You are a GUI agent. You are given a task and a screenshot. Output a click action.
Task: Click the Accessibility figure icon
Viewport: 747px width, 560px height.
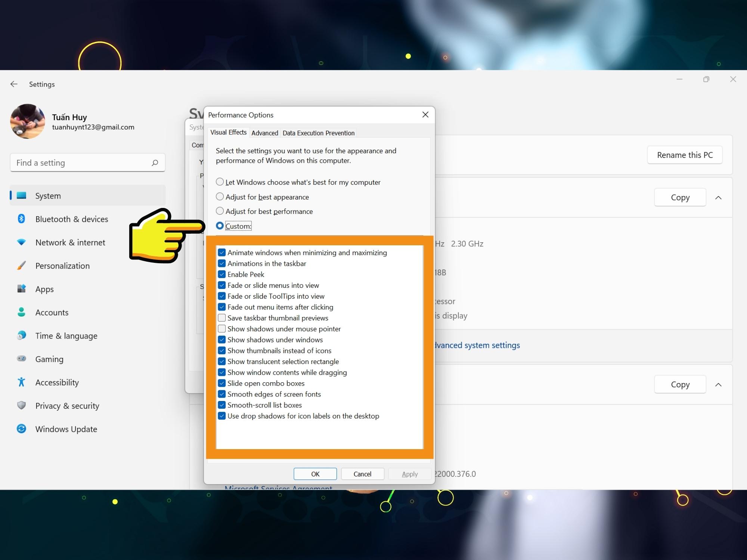point(22,382)
